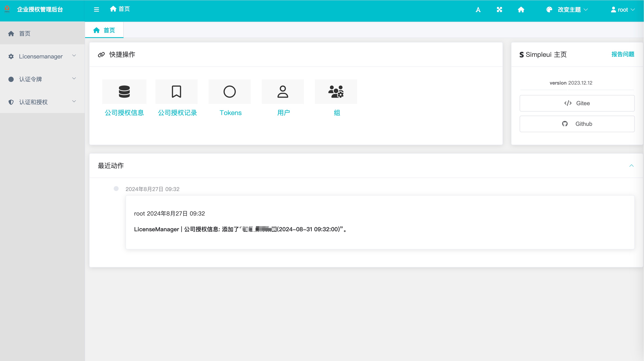644x361 pixels.
Task: Open the 用户 person icon shortcut
Action: [x=283, y=92]
